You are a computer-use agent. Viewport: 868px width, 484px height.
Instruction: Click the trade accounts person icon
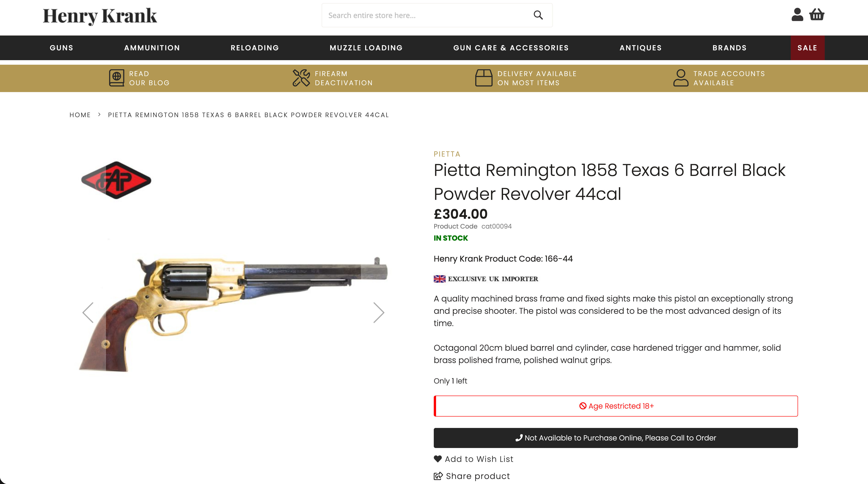click(681, 78)
